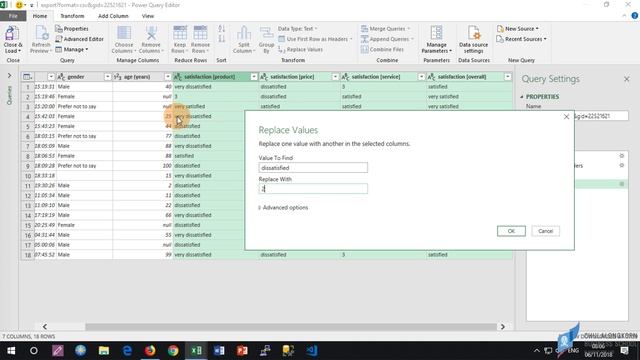Click the Split Column icon
This screenshot has height=360, width=640.
tap(244, 39)
